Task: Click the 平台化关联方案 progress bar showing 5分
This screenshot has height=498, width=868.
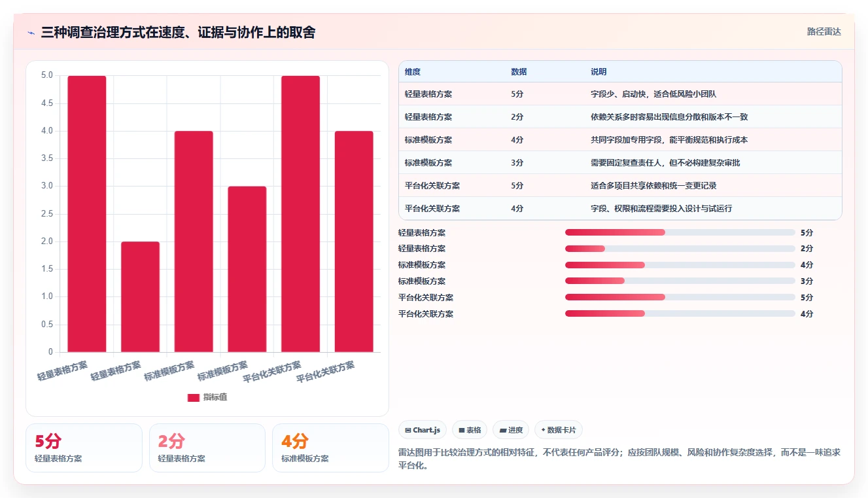Action: click(680, 298)
